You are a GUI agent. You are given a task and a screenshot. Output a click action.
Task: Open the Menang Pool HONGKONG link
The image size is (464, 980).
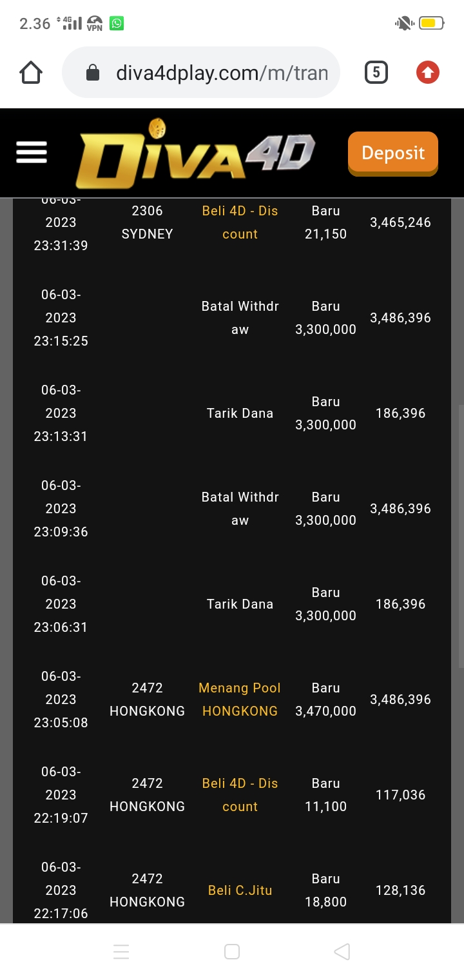(240, 700)
